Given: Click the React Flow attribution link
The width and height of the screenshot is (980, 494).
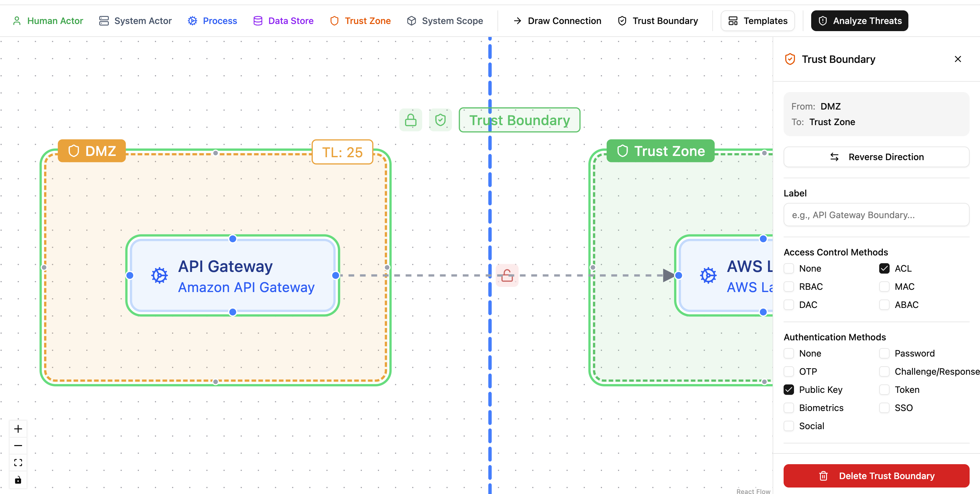Looking at the screenshot, I should (753, 491).
